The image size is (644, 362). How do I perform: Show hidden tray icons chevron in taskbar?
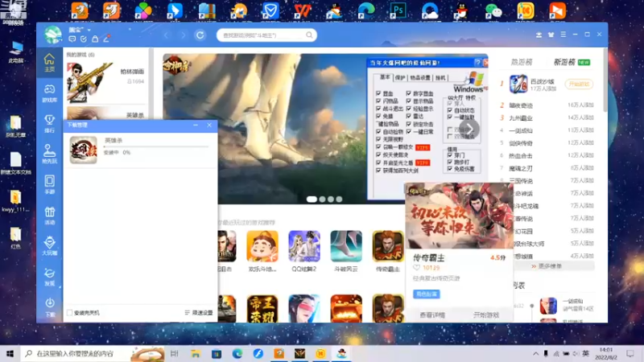pos(535,353)
